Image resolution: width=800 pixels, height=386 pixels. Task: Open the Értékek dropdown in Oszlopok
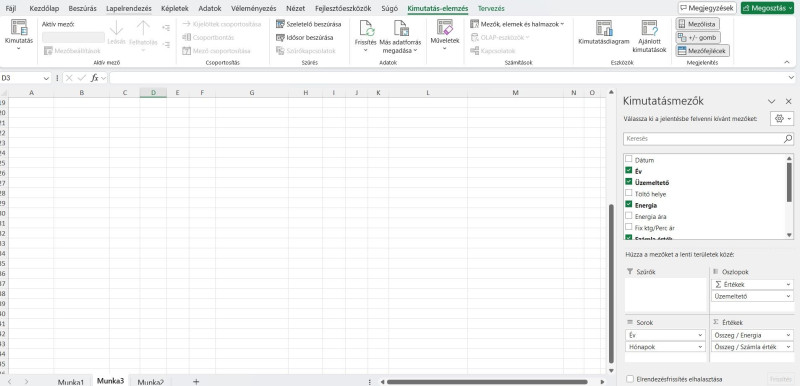pos(789,285)
